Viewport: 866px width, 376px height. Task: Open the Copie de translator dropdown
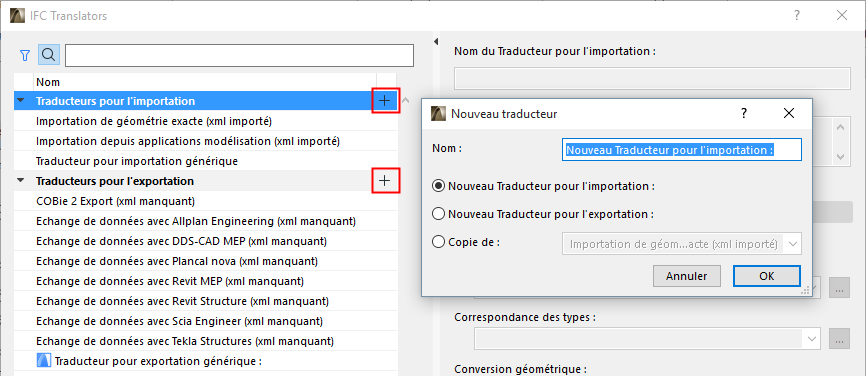[682, 243]
